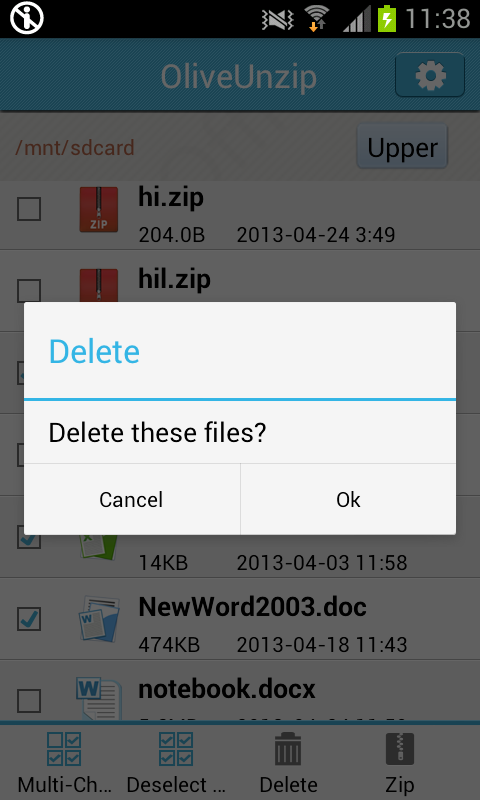The width and height of the screenshot is (480, 800).
Task: Tap the Multi-Check icon in bottom bar
Action: coord(64,749)
